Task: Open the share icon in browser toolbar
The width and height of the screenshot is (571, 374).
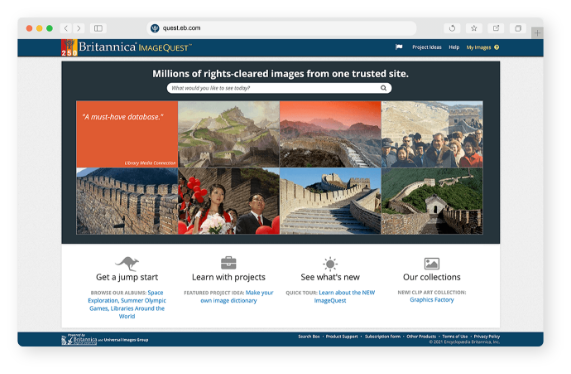Action: pos(496,28)
